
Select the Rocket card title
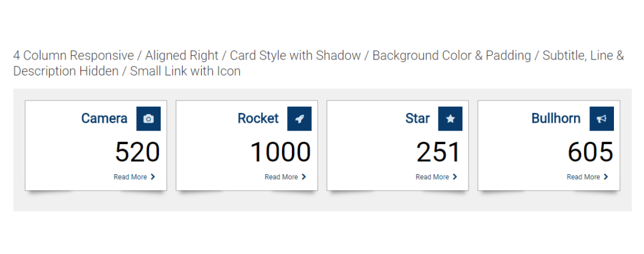tap(258, 118)
